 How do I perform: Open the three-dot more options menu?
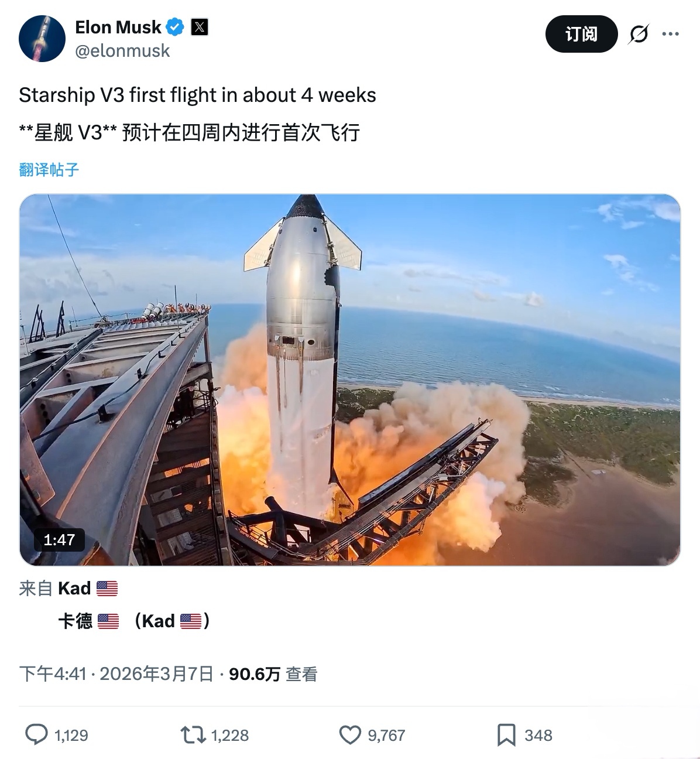click(x=670, y=34)
